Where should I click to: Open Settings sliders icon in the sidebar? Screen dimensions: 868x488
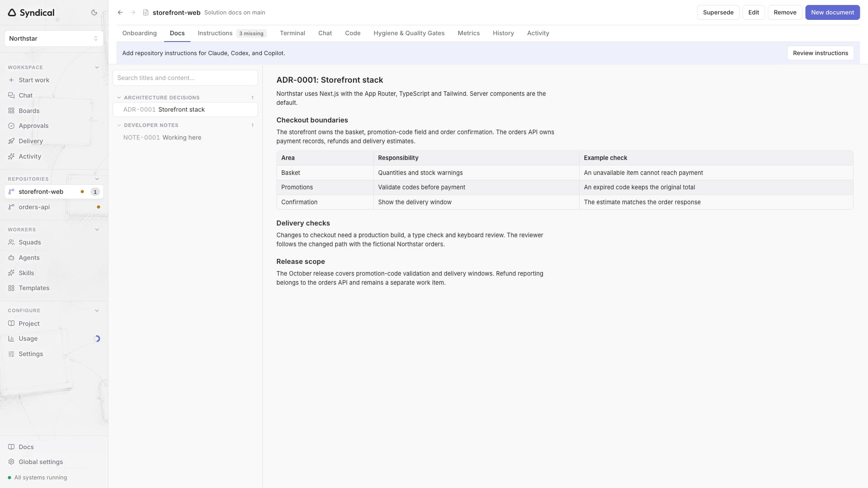pos(11,354)
